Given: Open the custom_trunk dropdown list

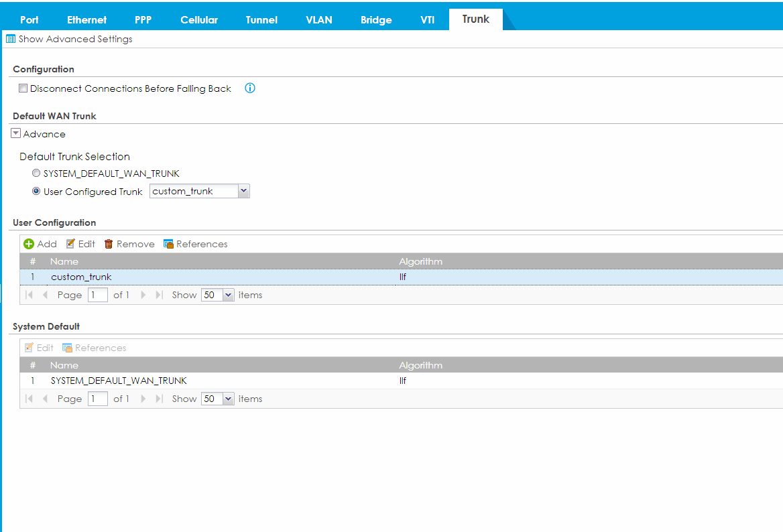Looking at the screenshot, I should pos(243,192).
